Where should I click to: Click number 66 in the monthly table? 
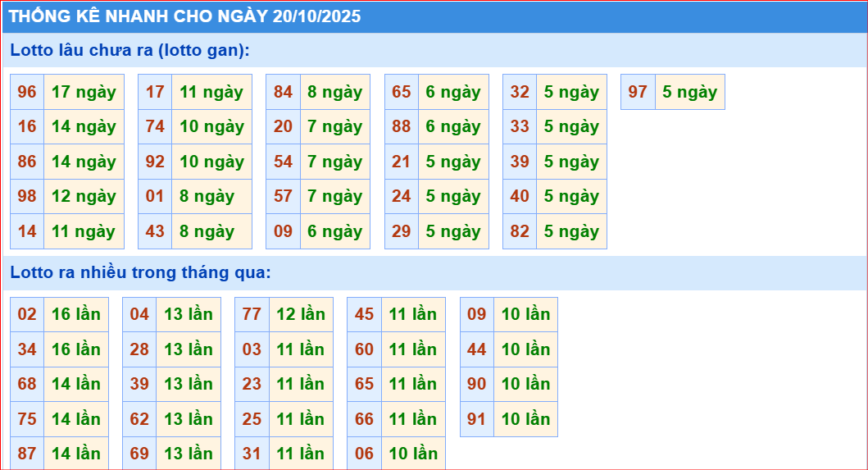tap(364, 419)
